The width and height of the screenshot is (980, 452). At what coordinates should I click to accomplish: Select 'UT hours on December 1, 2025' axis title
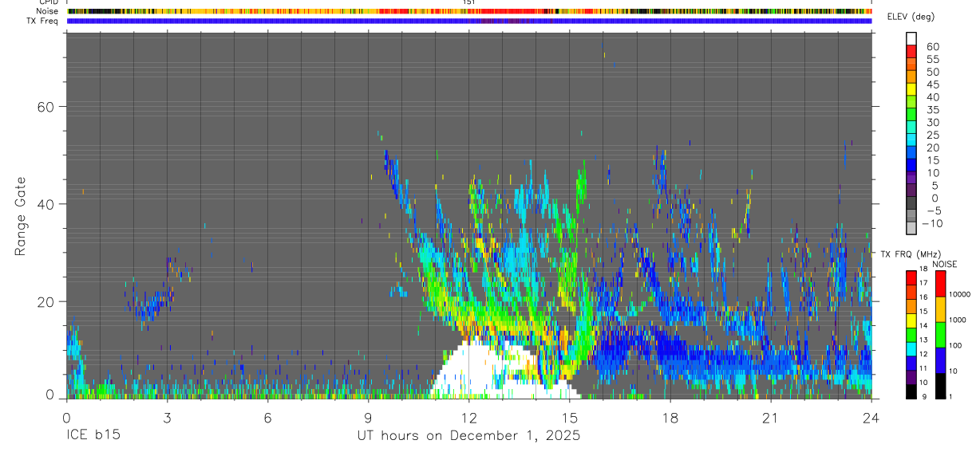[x=468, y=436]
